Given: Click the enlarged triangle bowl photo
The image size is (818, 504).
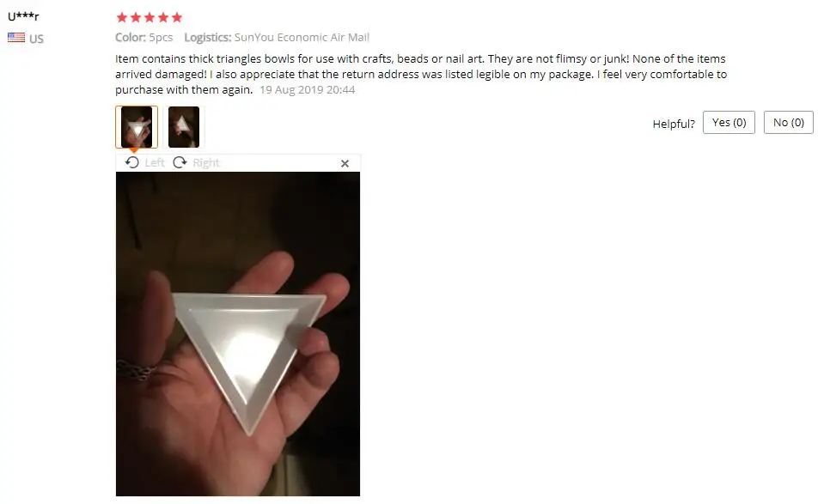Looking at the screenshot, I should pyautogui.click(x=238, y=334).
